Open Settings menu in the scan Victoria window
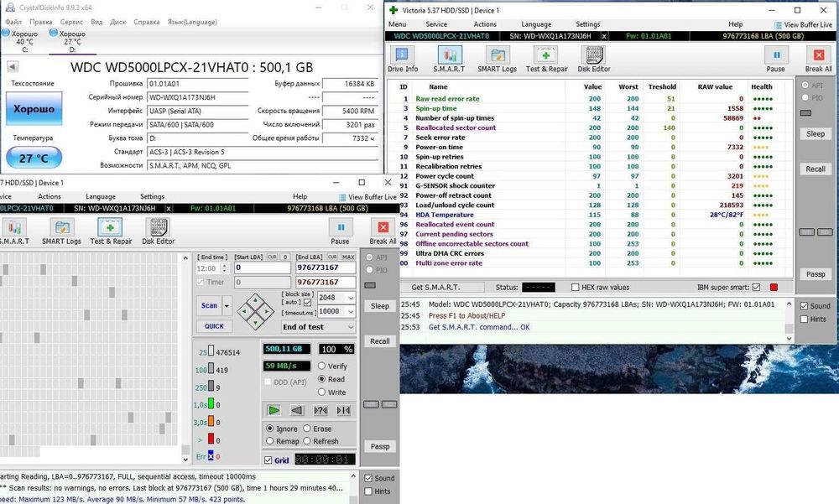839x504 pixels. click(x=153, y=196)
